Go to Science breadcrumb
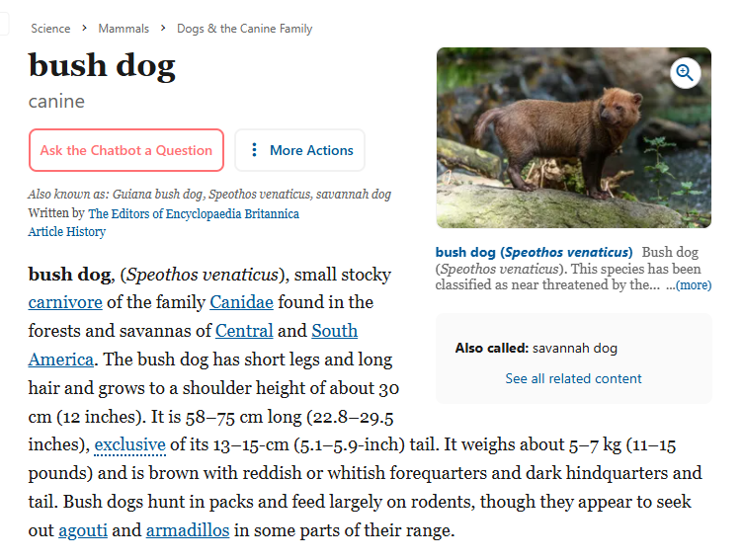The image size is (742, 560). tap(50, 29)
